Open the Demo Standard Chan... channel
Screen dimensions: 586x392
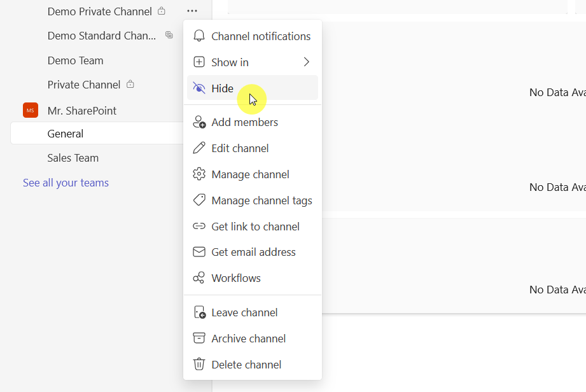click(x=102, y=36)
